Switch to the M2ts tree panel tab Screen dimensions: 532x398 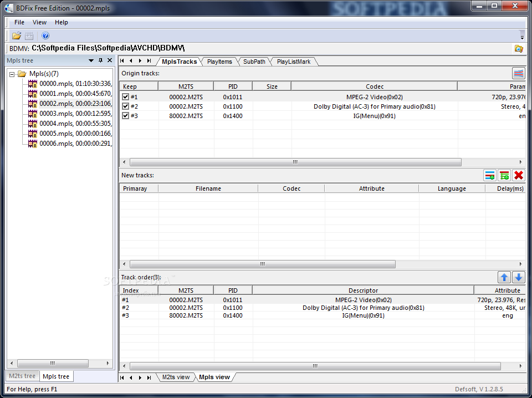pyautogui.click(x=22, y=376)
